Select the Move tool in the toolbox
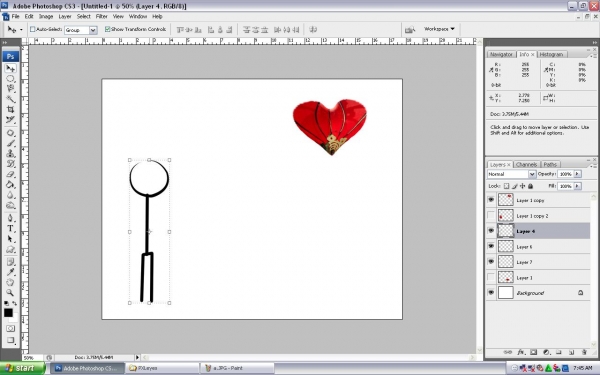600x375 pixels. pos(10,68)
